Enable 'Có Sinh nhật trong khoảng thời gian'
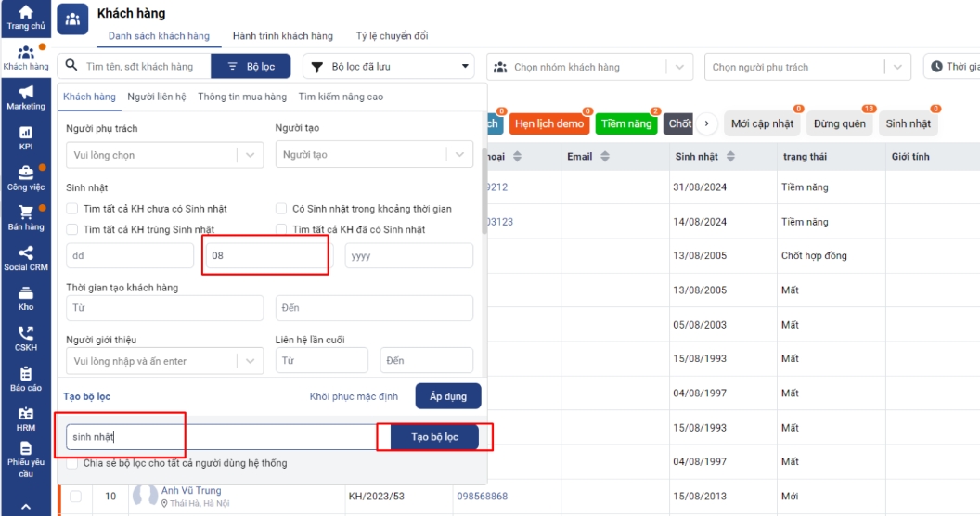The width and height of the screenshot is (980, 516). point(281,209)
